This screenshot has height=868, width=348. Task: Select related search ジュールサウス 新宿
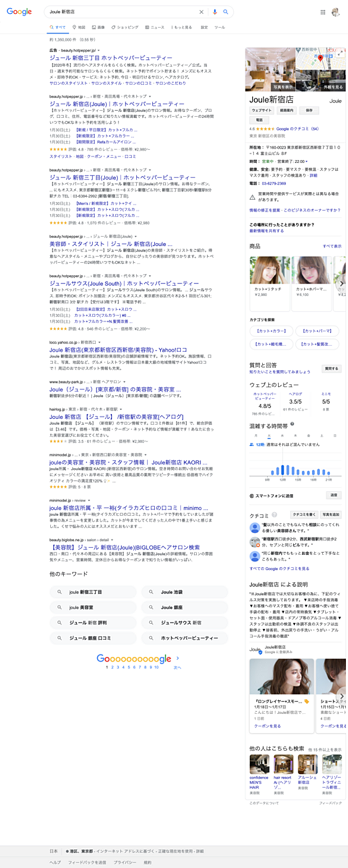[184, 623]
